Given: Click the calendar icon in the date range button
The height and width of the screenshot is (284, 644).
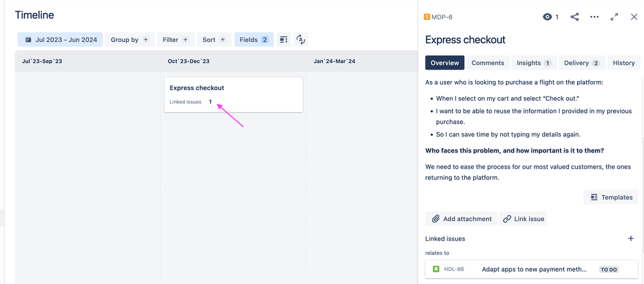Looking at the screenshot, I should point(28,40).
